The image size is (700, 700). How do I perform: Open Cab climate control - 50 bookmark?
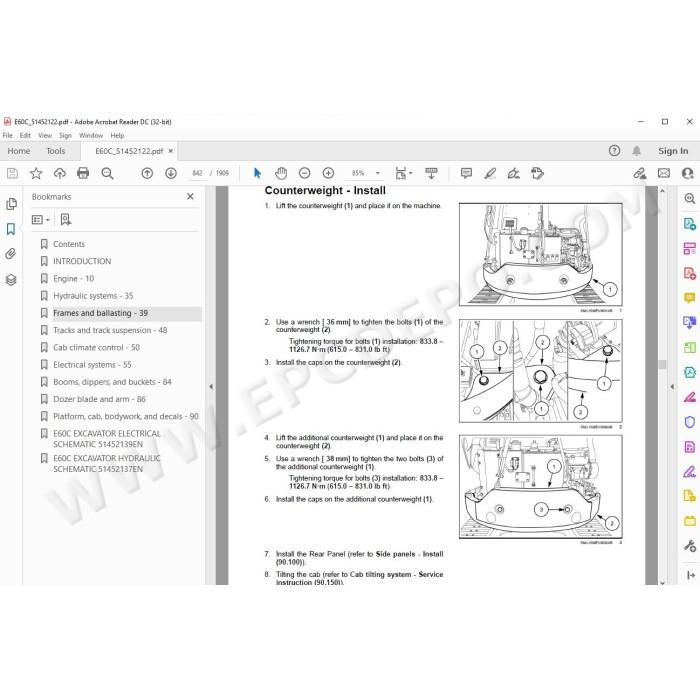pos(96,347)
